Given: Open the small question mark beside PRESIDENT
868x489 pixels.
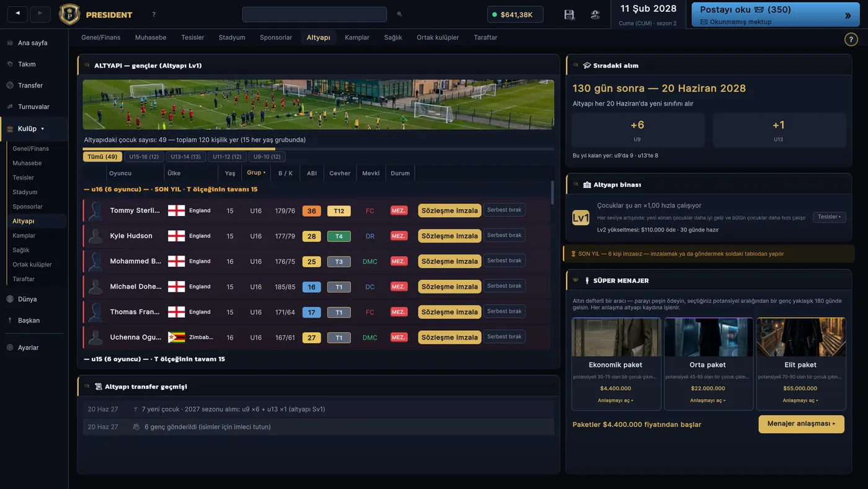Looking at the screenshot, I should pos(154,14).
